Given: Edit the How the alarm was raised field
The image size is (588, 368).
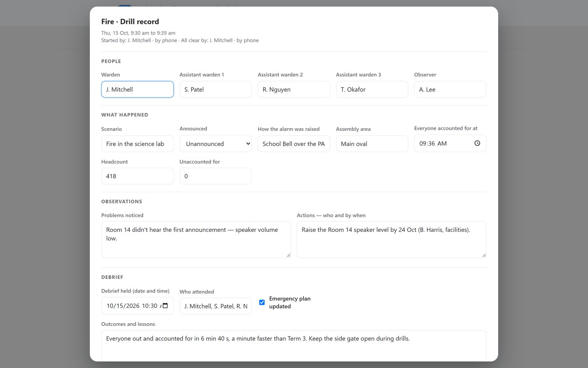Looking at the screenshot, I should [x=294, y=144].
